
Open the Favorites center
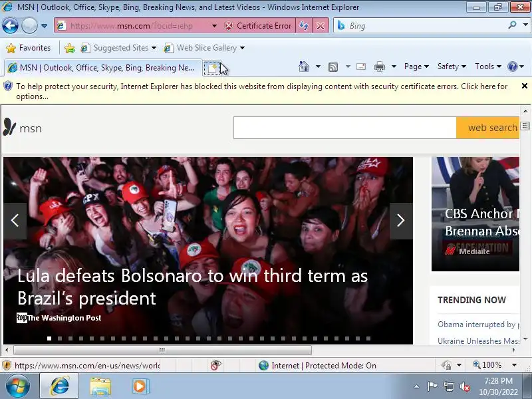coord(29,48)
